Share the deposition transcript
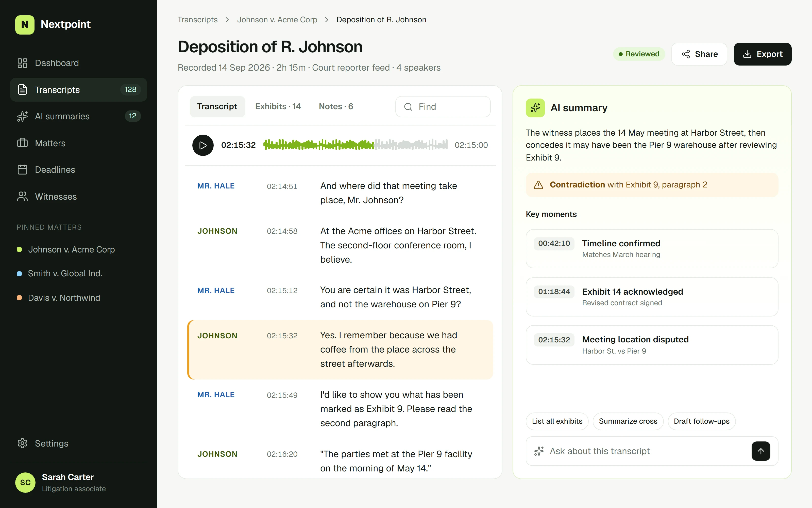 [x=699, y=54]
